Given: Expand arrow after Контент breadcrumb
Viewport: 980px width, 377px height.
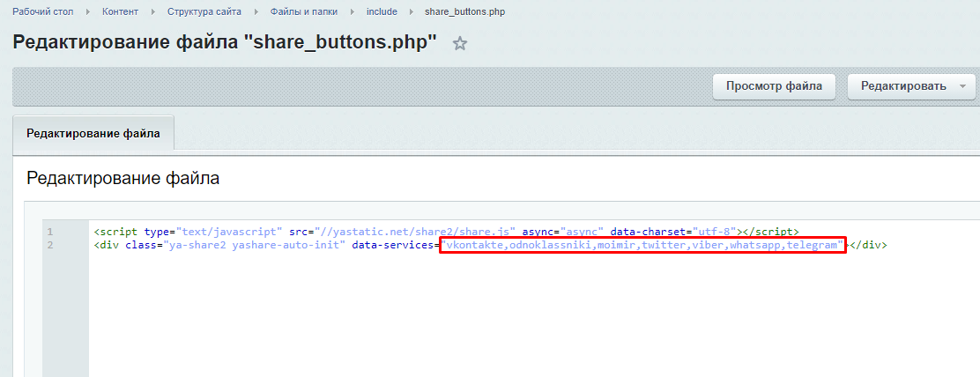Looking at the screenshot, I should coord(153,11).
